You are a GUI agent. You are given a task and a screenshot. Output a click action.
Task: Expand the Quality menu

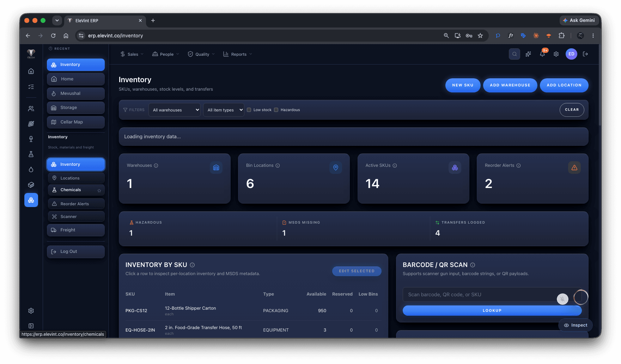(201, 54)
